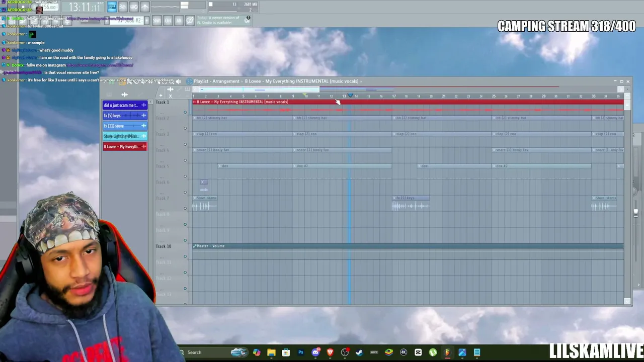
Task: Switch to FL Studio in the taskbar
Action: [x=447, y=352]
